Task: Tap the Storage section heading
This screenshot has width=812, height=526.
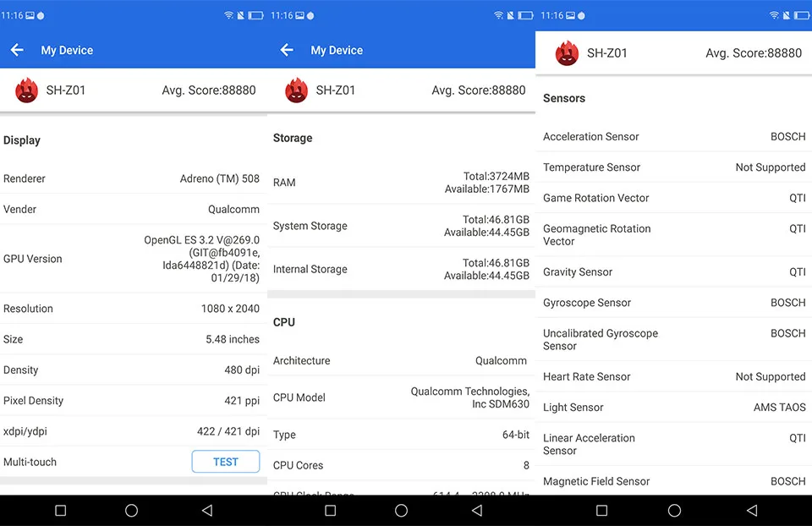Action: coord(293,138)
